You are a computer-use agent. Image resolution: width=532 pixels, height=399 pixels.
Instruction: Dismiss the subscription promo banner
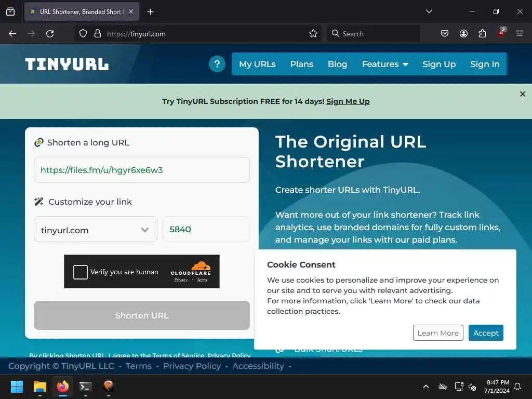pos(523,94)
